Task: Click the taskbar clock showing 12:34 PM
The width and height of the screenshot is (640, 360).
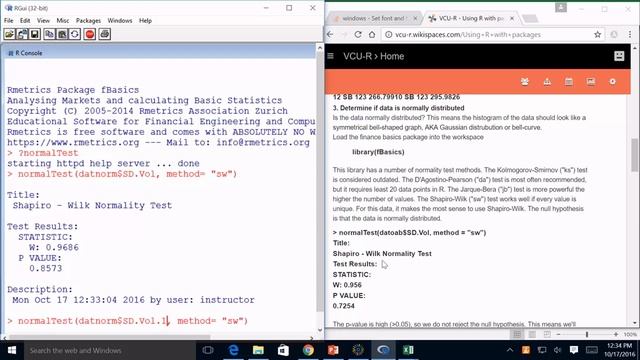Action: pos(620,350)
